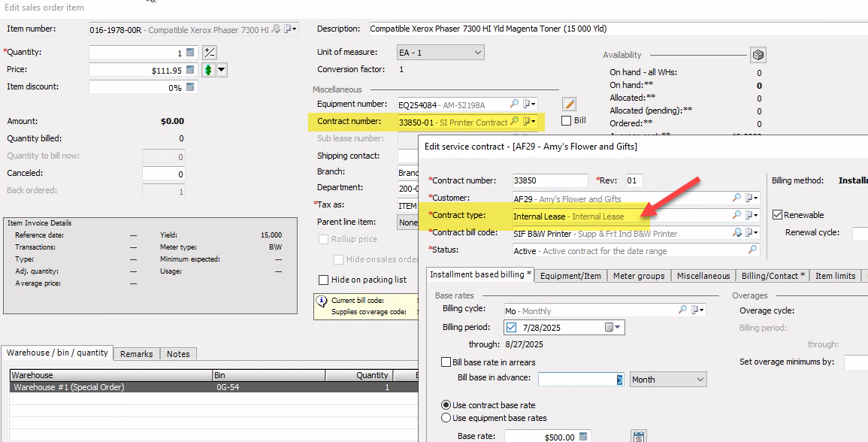The height and width of the screenshot is (442, 868).
Task: Open the Notes tab
Action: tap(178, 354)
